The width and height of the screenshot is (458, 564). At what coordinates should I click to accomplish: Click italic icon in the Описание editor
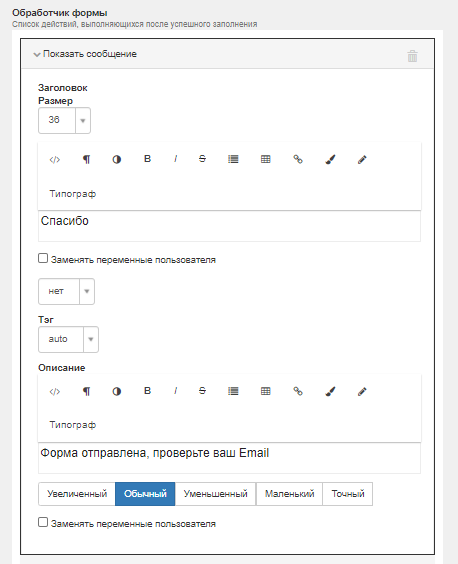click(175, 391)
